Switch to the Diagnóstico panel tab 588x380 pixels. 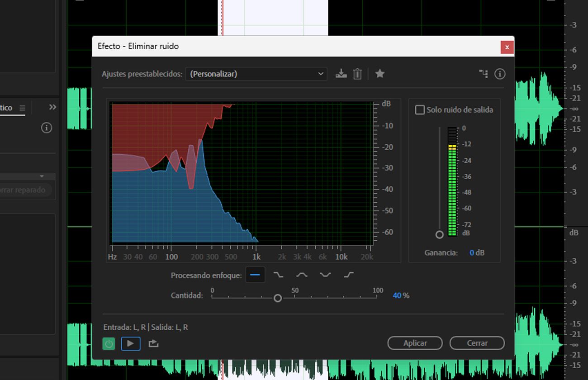coord(5,108)
